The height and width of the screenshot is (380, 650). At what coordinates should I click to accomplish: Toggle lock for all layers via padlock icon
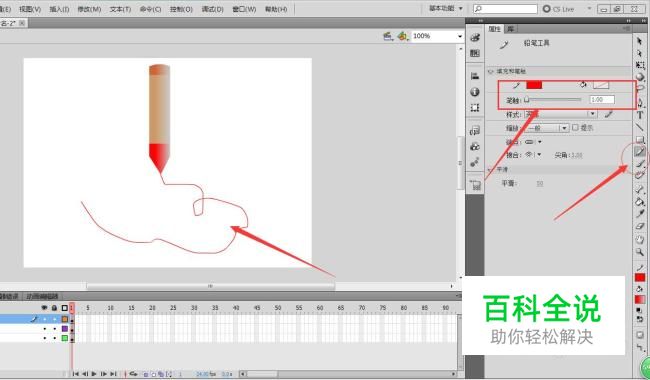54,308
